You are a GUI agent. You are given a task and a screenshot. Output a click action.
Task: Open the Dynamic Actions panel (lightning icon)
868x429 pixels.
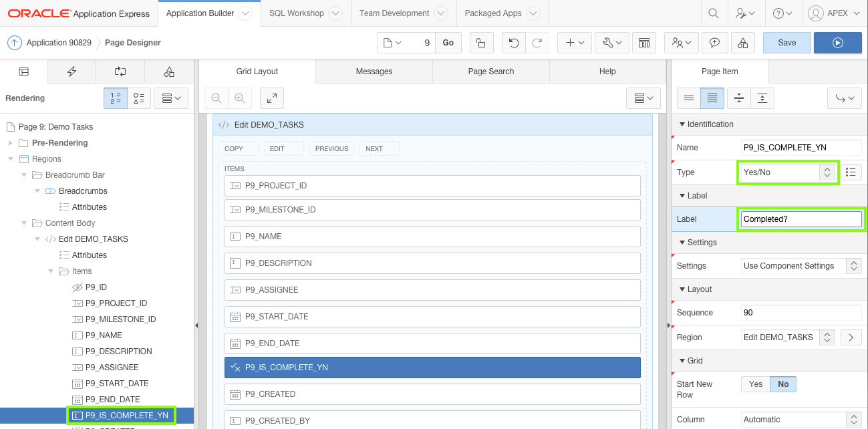coord(71,71)
